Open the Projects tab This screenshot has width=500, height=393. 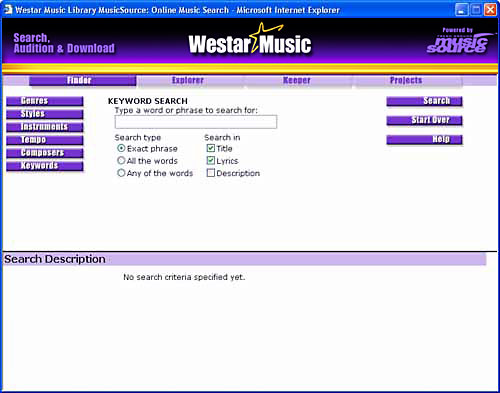pos(406,81)
